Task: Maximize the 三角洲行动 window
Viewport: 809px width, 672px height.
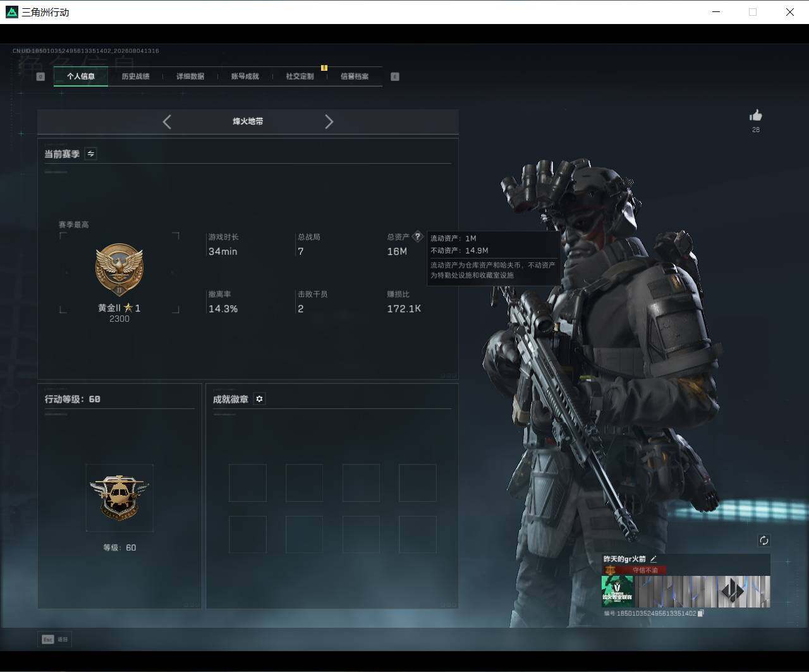Action: [x=753, y=12]
